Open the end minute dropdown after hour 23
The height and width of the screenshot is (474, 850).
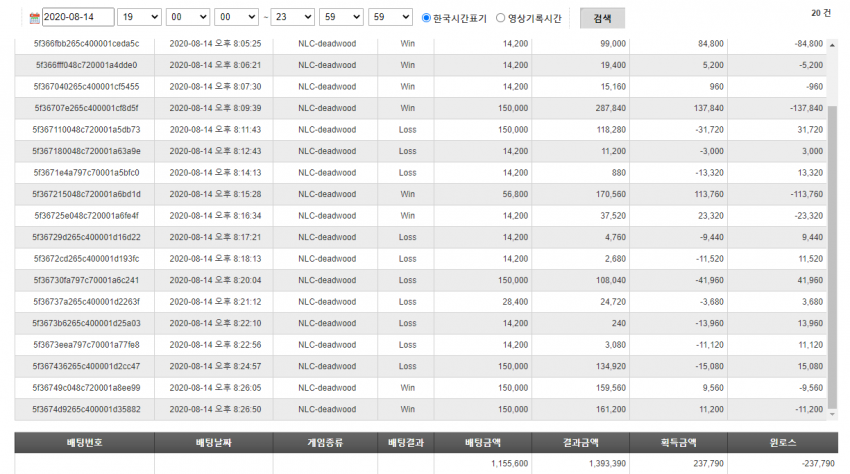pos(341,17)
